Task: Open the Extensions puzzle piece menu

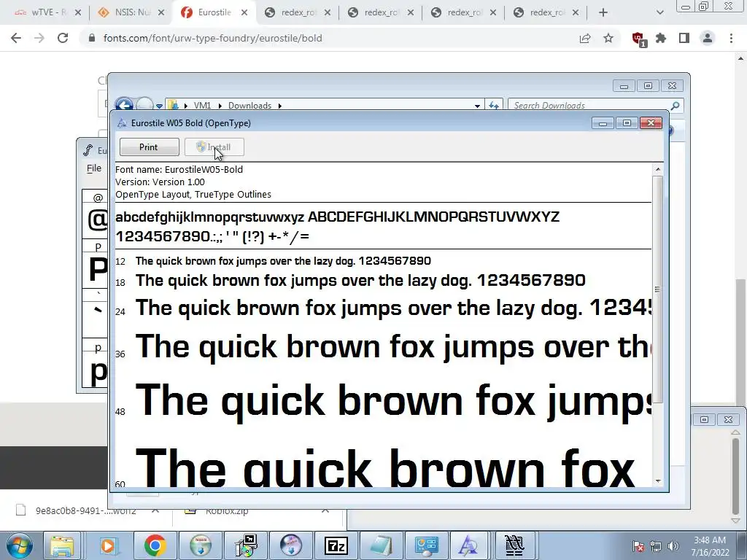Action: (661, 38)
